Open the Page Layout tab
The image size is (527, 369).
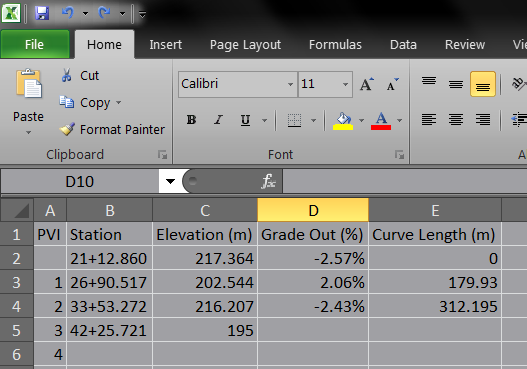coord(245,44)
